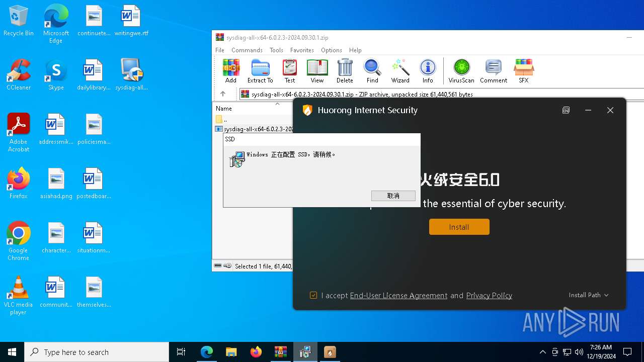Click the orange Install button

(x=459, y=227)
